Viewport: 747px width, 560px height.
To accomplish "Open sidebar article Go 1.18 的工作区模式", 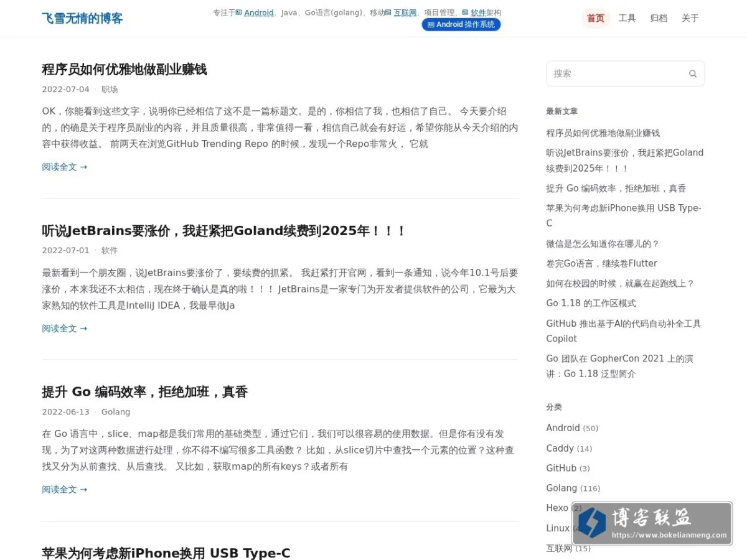I will pyautogui.click(x=591, y=304).
